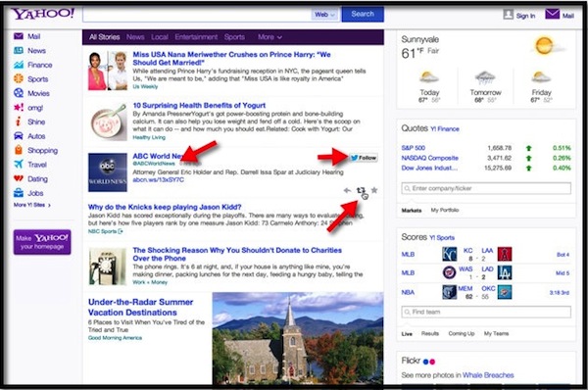Screen dimensions: 588x390
Task: Click Tomorrow's weather forecast
Action: (486, 87)
